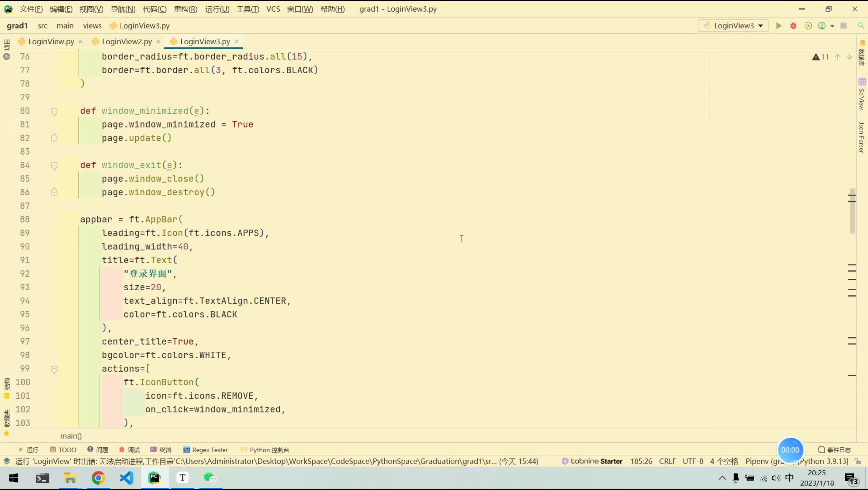This screenshot has height=490, width=868.
Task: Open Visual Studio Code from taskbar
Action: click(126, 478)
